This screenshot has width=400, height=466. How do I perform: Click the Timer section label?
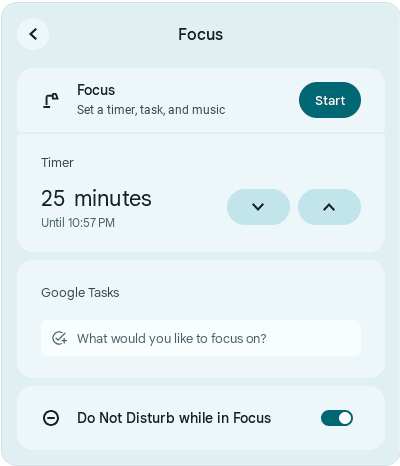(57, 163)
